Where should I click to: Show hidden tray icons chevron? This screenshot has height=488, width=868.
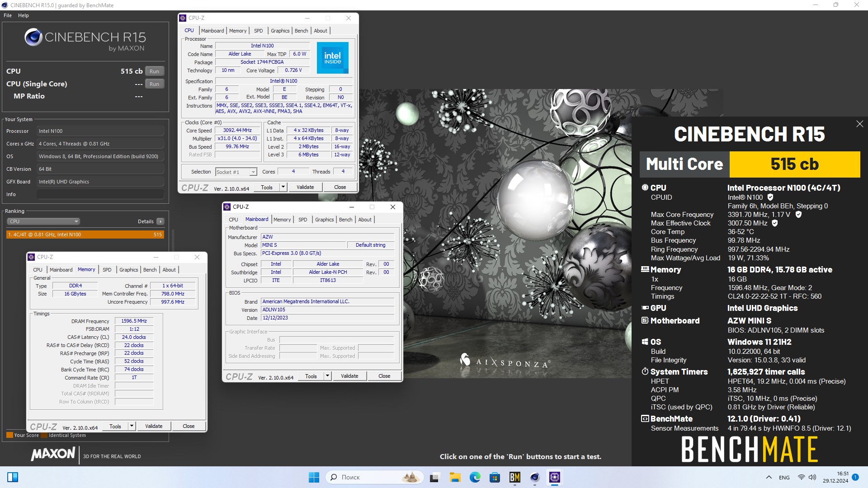769,477
